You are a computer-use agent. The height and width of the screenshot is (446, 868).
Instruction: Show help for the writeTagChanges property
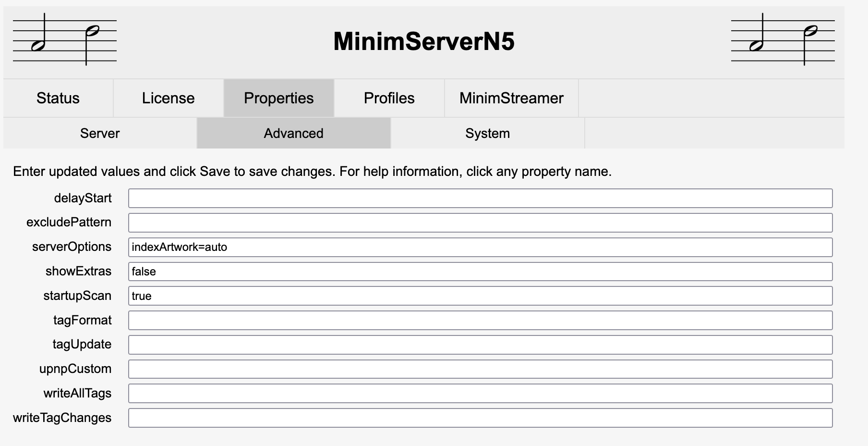[x=62, y=418]
